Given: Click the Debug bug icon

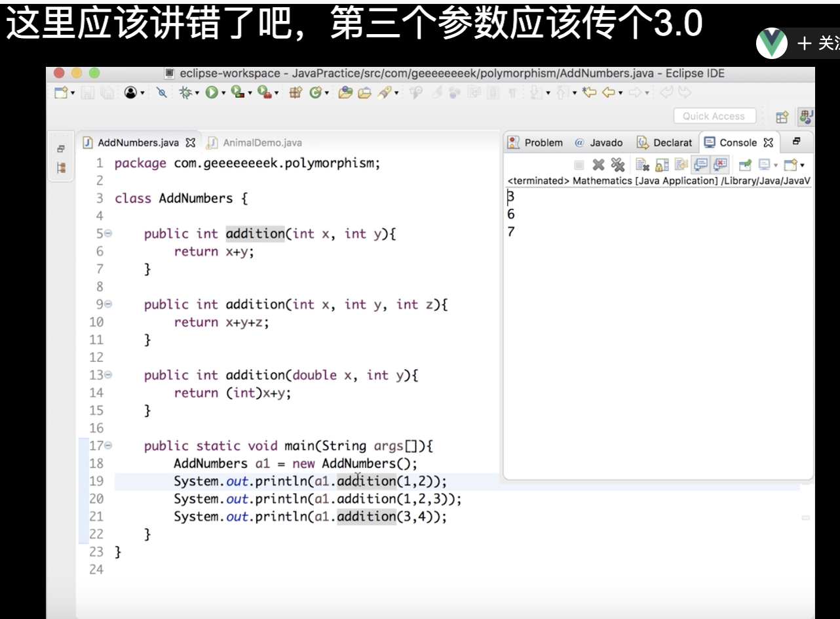Looking at the screenshot, I should click(185, 93).
